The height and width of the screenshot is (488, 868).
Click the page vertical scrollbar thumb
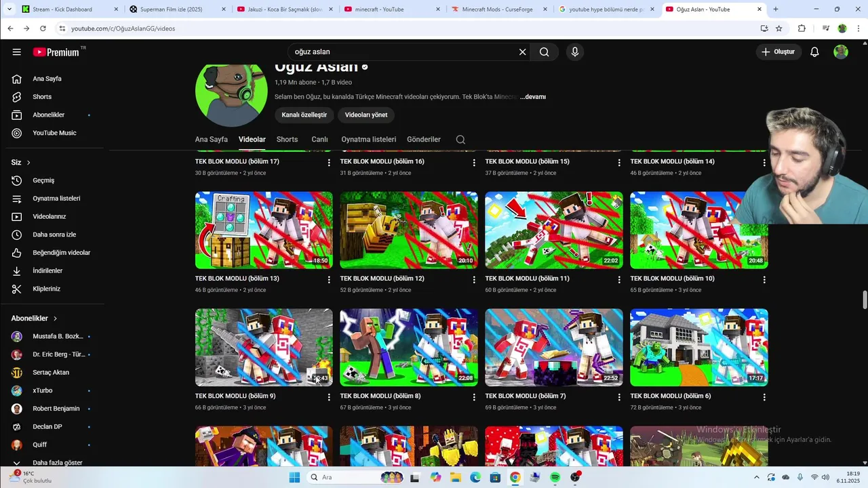865,299
